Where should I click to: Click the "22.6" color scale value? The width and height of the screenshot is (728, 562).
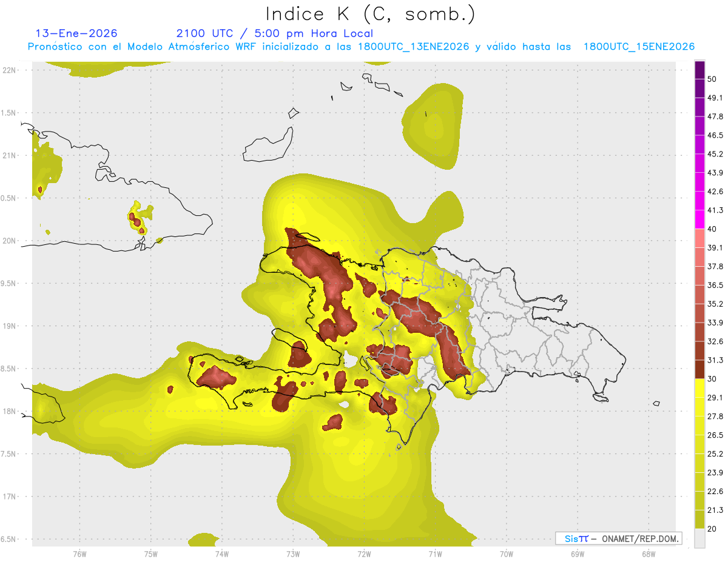click(715, 491)
